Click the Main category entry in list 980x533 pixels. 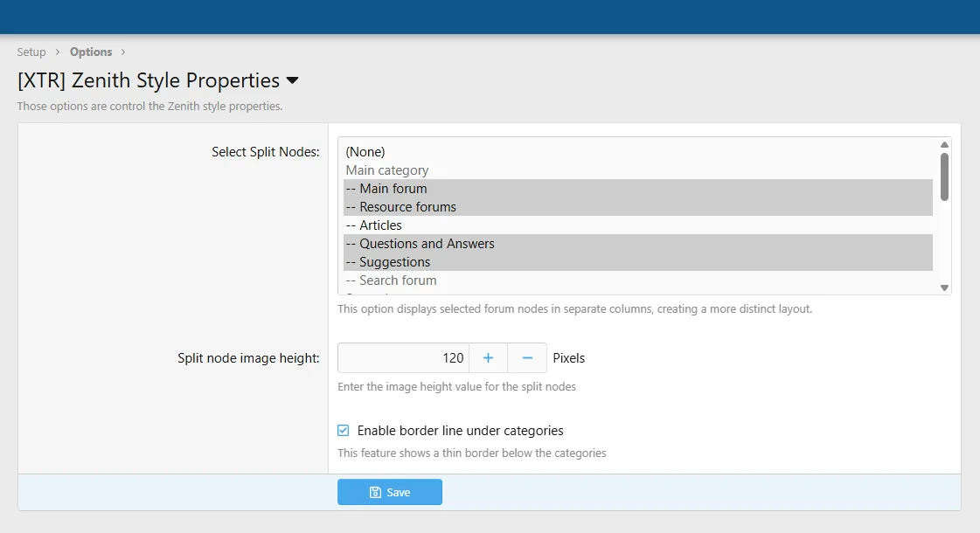387,170
